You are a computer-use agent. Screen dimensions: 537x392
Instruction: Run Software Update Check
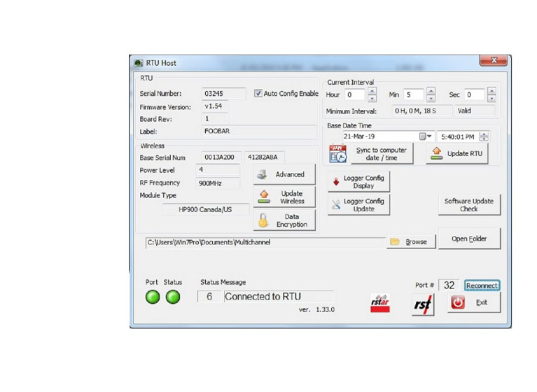[x=469, y=204]
